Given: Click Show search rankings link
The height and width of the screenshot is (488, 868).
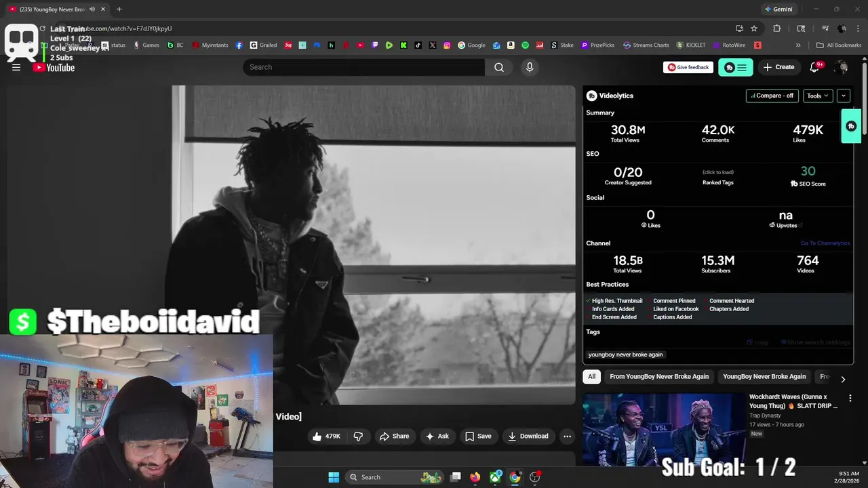Looking at the screenshot, I should (x=815, y=342).
